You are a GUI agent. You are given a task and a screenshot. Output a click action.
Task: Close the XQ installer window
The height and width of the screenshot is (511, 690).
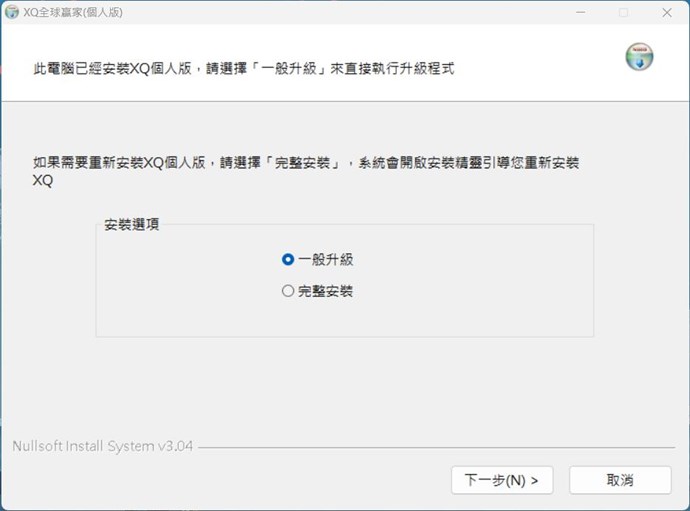pos(667,12)
